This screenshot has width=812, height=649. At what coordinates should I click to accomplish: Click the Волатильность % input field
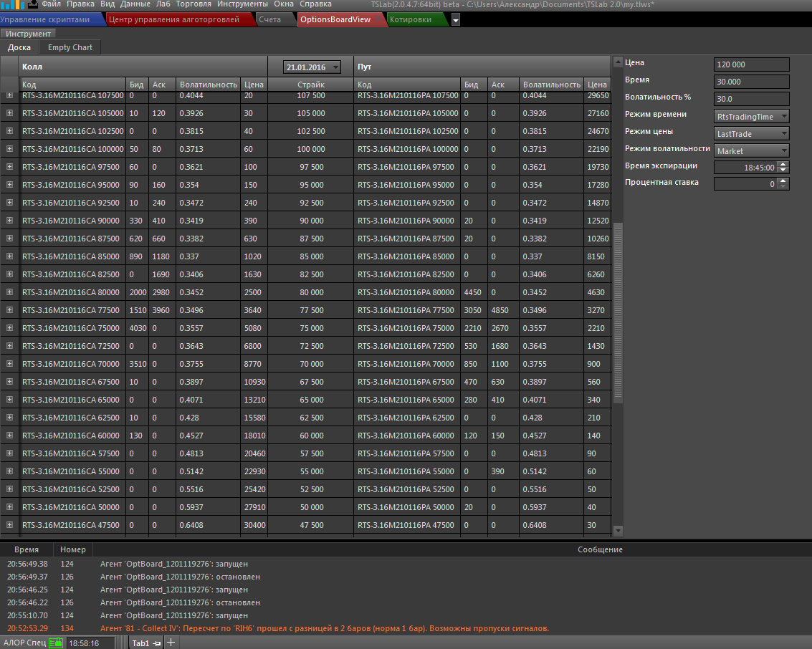(751, 98)
